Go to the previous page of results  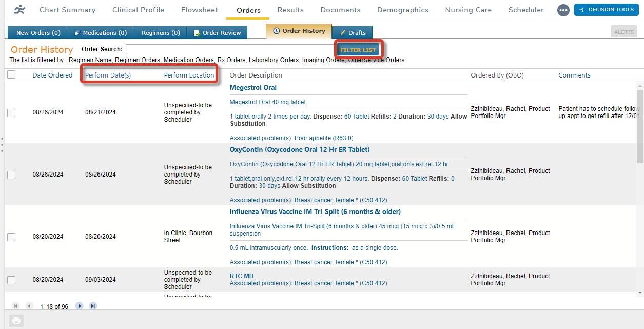(29, 306)
